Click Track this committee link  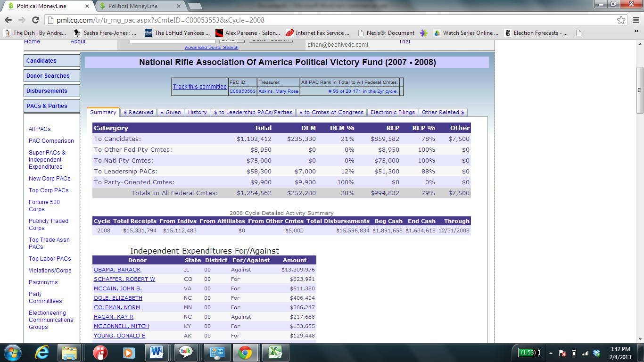point(200,87)
